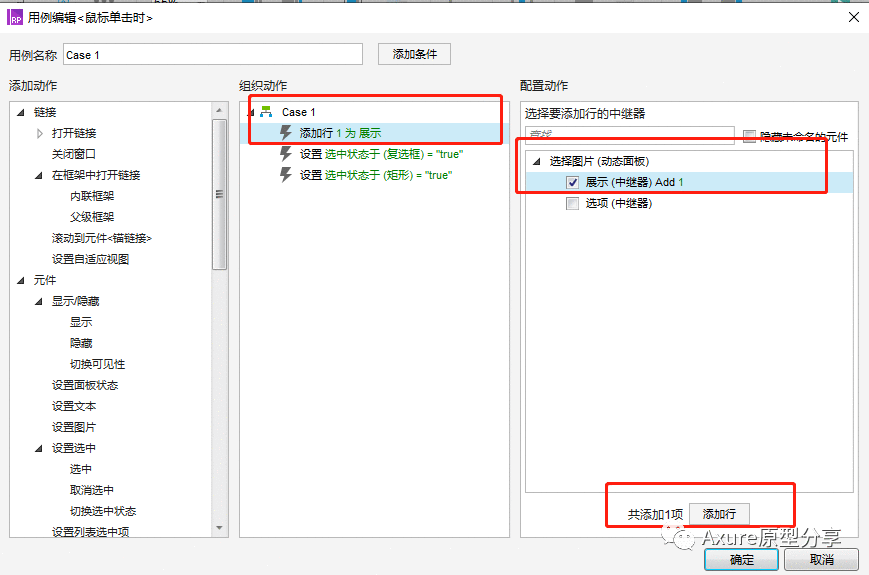Collapse the 链接 action group
Screen dimensions: 869x575
pyautogui.click(x=21, y=112)
